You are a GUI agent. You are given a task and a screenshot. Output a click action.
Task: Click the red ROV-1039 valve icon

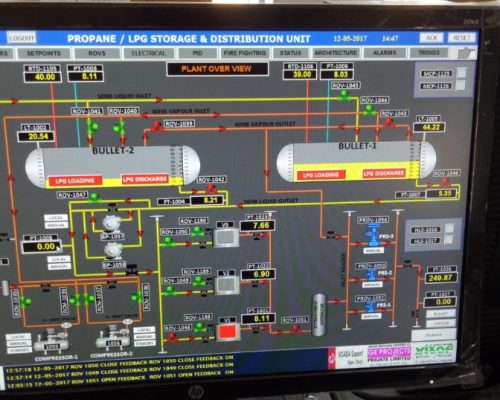click(156, 126)
